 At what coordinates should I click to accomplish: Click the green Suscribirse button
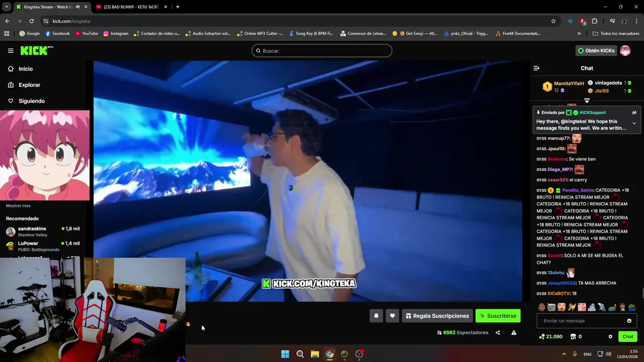pyautogui.click(x=498, y=316)
